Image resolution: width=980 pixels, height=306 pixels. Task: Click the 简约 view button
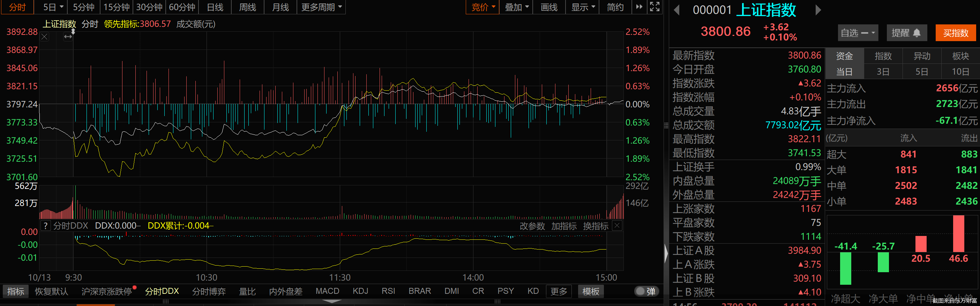(x=615, y=7)
